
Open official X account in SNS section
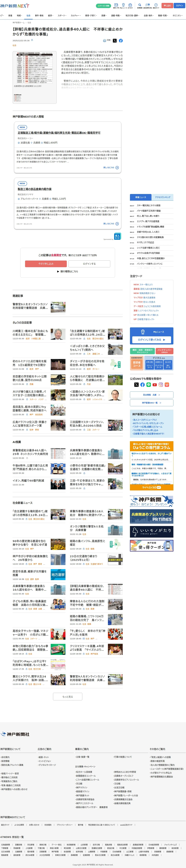coord(136,385)
